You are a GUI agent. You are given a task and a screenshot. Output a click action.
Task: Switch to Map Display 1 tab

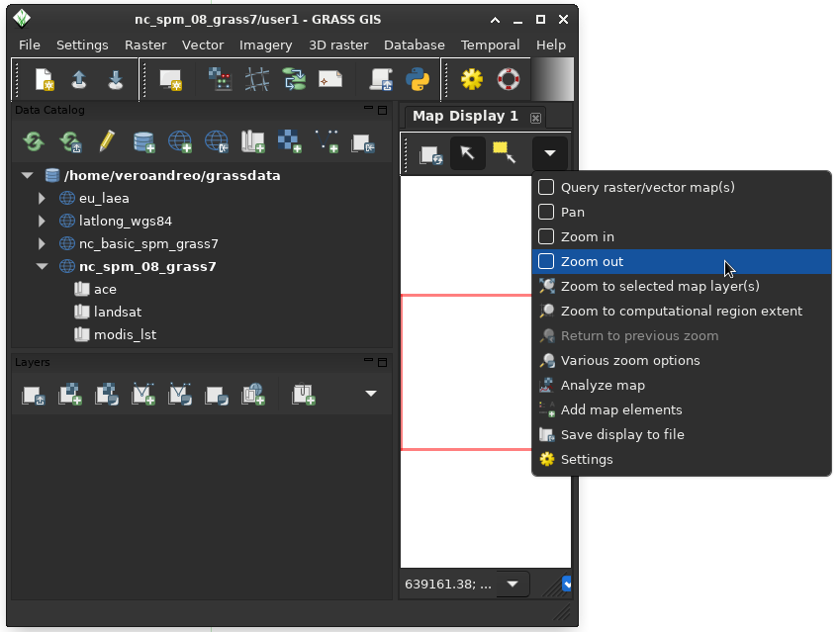coord(465,117)
